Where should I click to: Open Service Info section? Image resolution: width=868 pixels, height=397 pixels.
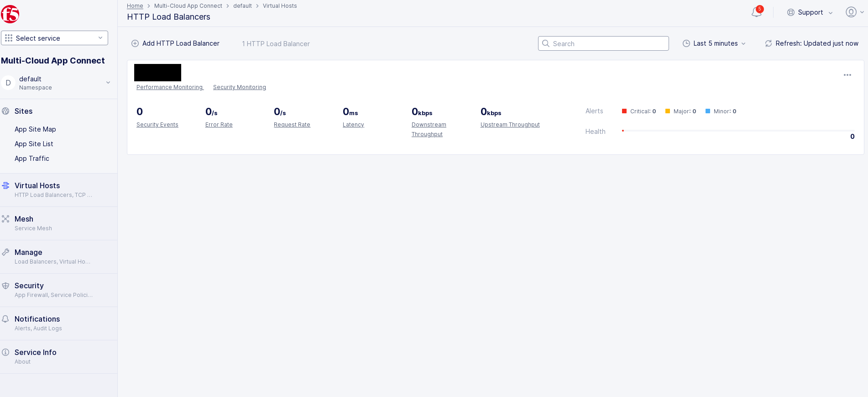[x=36, y=352]
